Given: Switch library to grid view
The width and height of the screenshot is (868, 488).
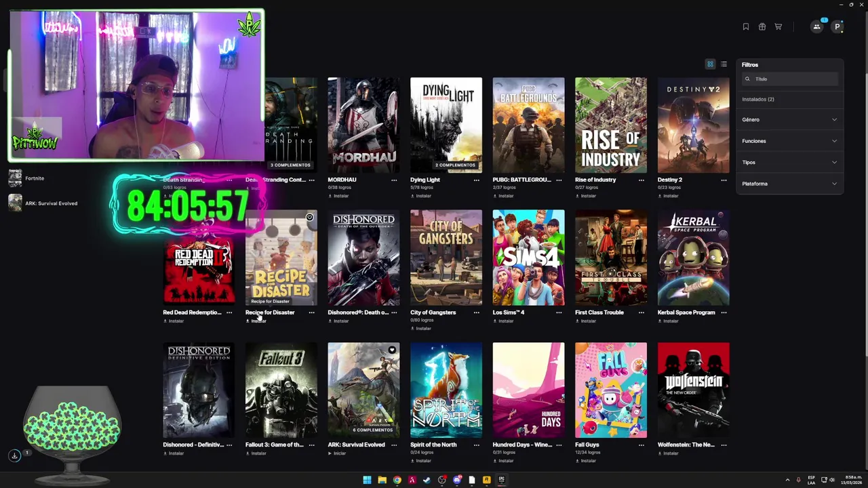Looking at the screenshot, I should coord(710,64).
